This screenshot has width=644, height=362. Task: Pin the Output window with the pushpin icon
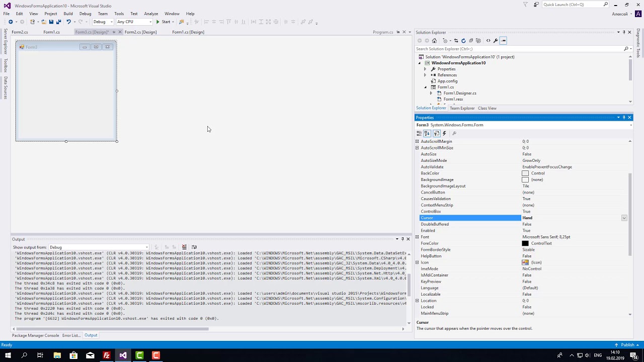[403, 239]
